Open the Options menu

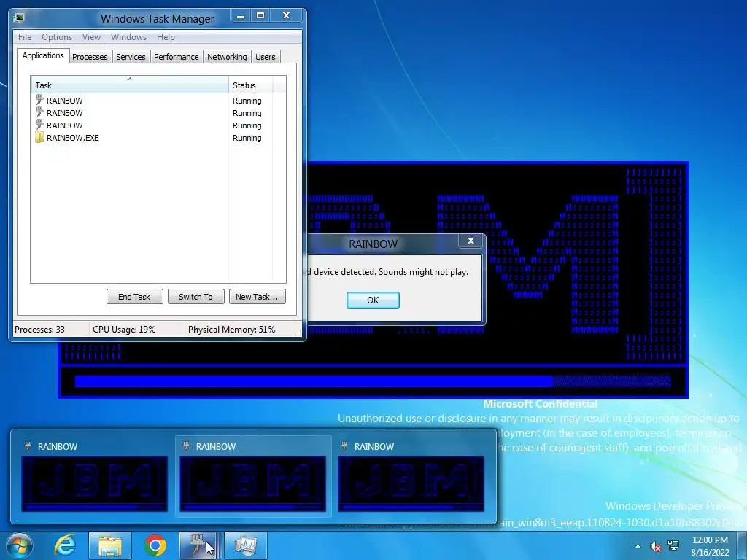click(x=57, y=37)
